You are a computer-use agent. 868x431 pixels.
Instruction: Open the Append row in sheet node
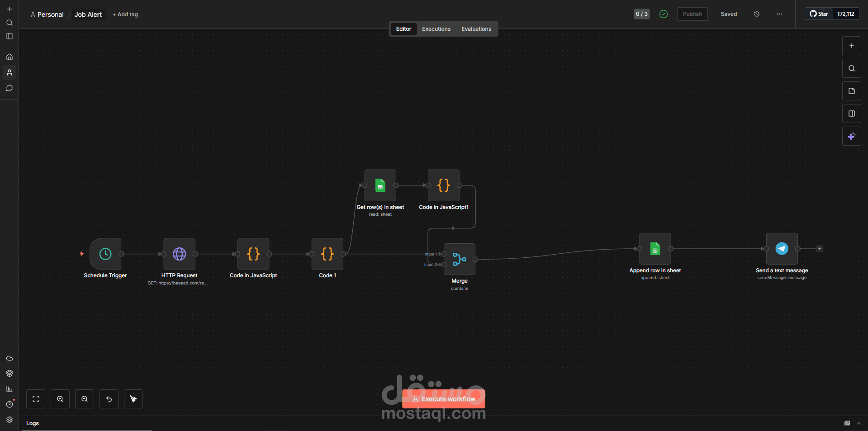click(655, 249)
